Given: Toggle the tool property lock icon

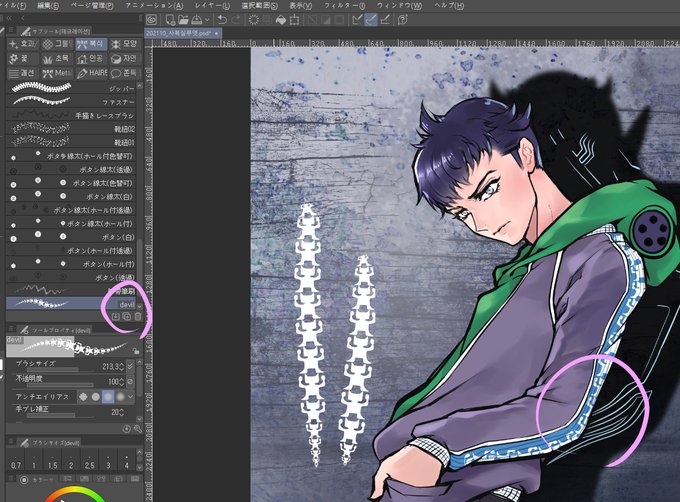Looking at the screenshot, I should pos(136,351).
